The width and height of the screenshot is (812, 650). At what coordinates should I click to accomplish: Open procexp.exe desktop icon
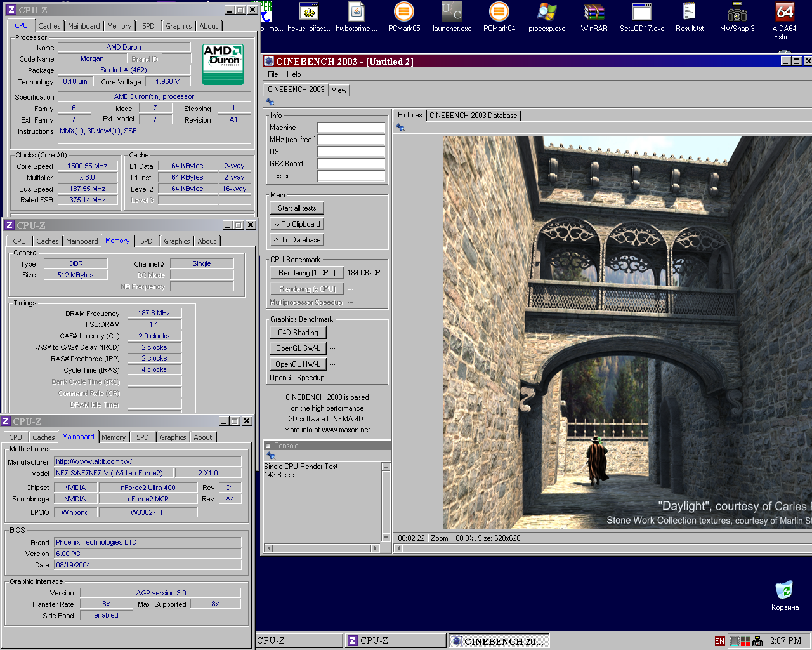[x=547, y=17]
